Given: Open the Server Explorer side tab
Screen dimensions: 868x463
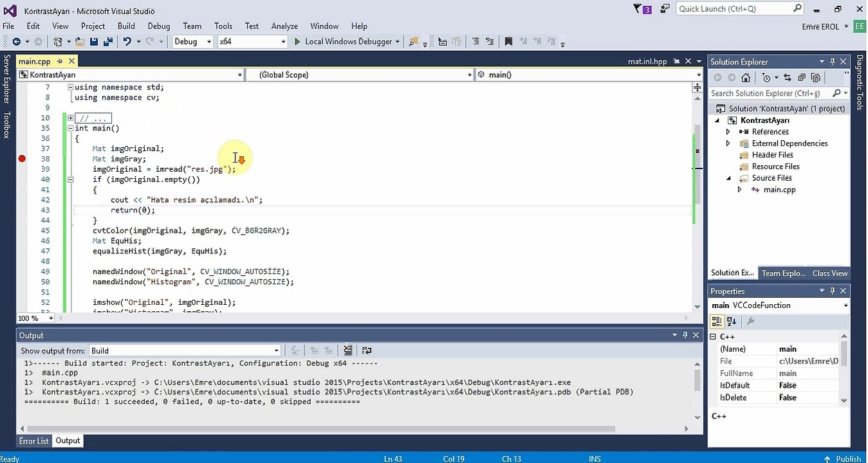Looking at the screenshot, I should point(7,80).
